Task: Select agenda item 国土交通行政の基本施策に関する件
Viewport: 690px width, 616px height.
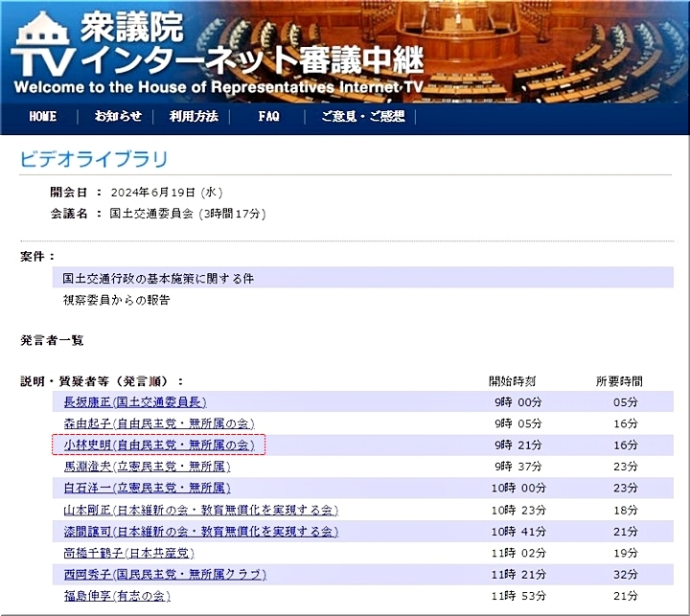Action: (x=158, y=278)
